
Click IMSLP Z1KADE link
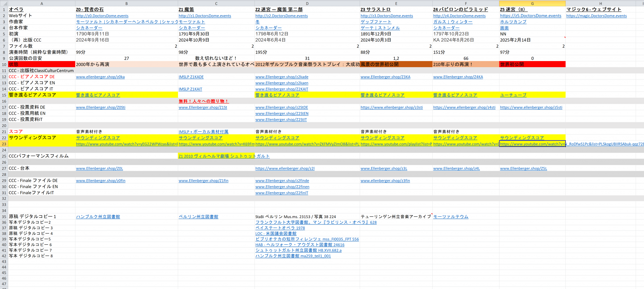click(x=191, y=77)
